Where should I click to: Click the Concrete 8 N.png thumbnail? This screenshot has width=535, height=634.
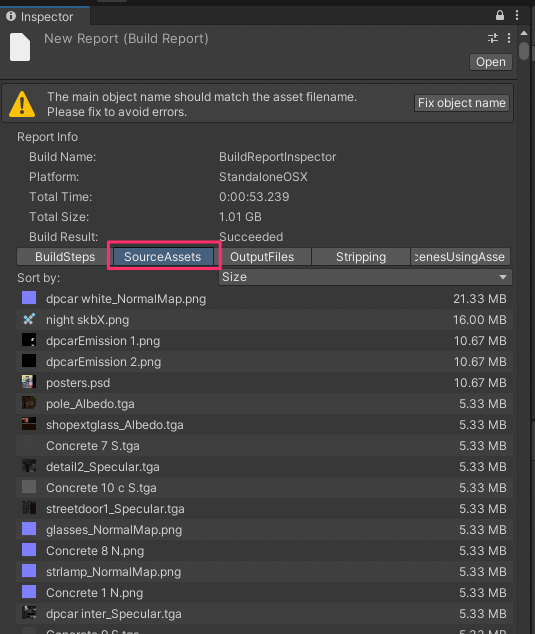[x=29, y=550]
